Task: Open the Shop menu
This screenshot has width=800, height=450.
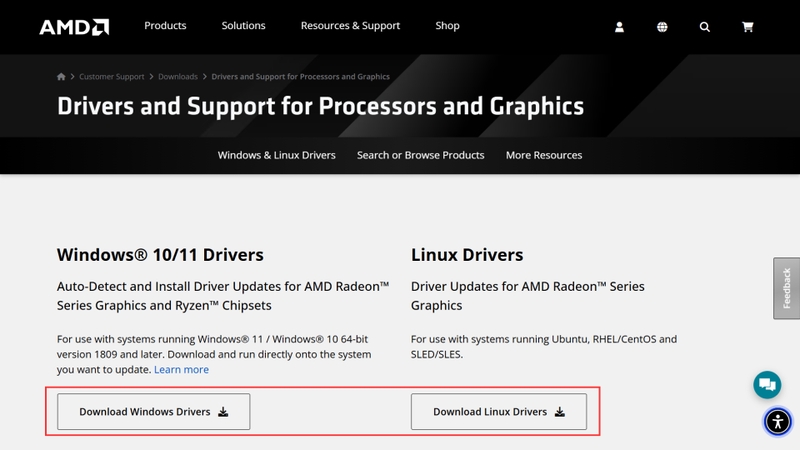Action: coord(447,26)
